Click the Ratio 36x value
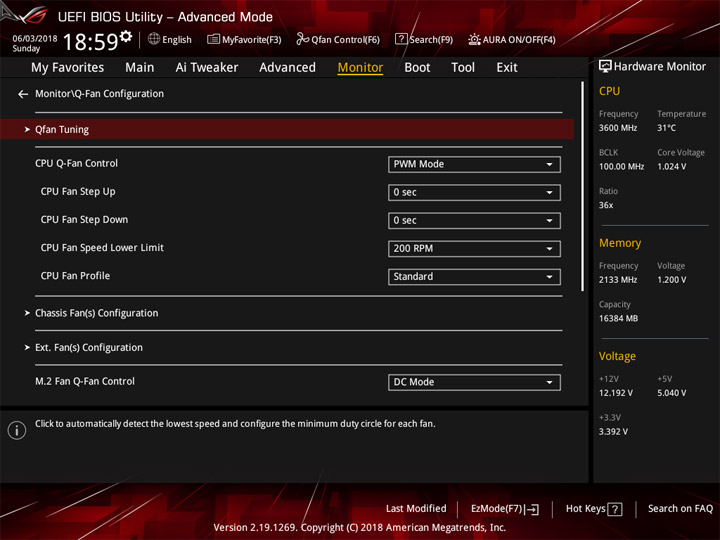 tap(606, 205)
